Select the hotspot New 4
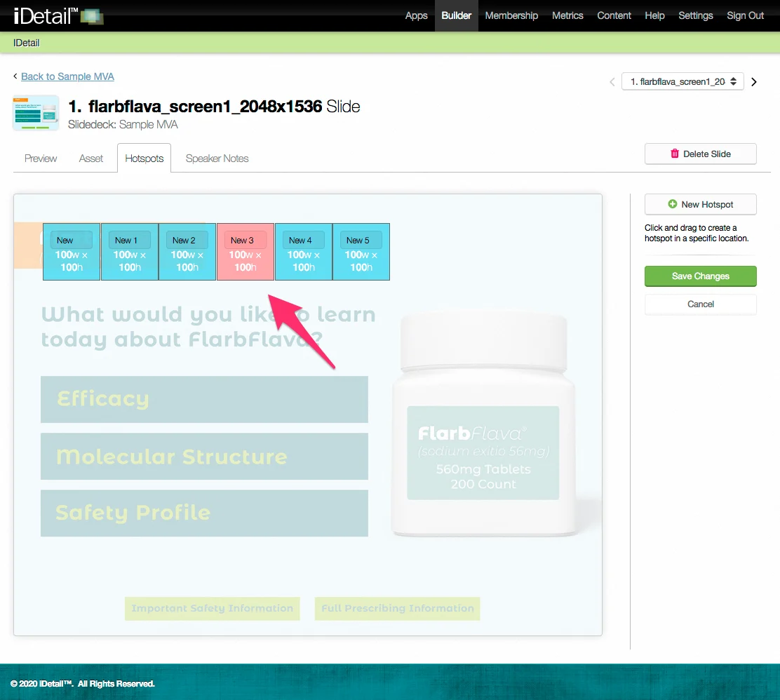The image size is (780, 700). tap(304, 252)
